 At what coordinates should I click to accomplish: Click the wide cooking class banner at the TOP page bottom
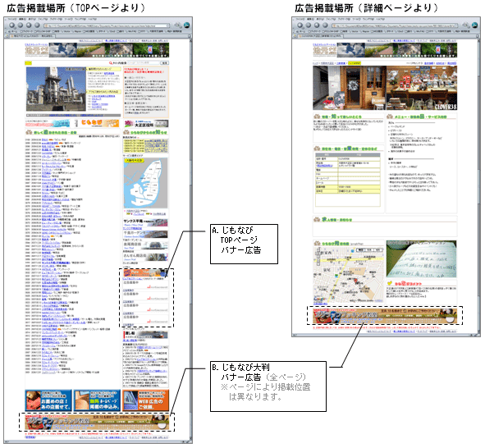(x=97, y=423)
